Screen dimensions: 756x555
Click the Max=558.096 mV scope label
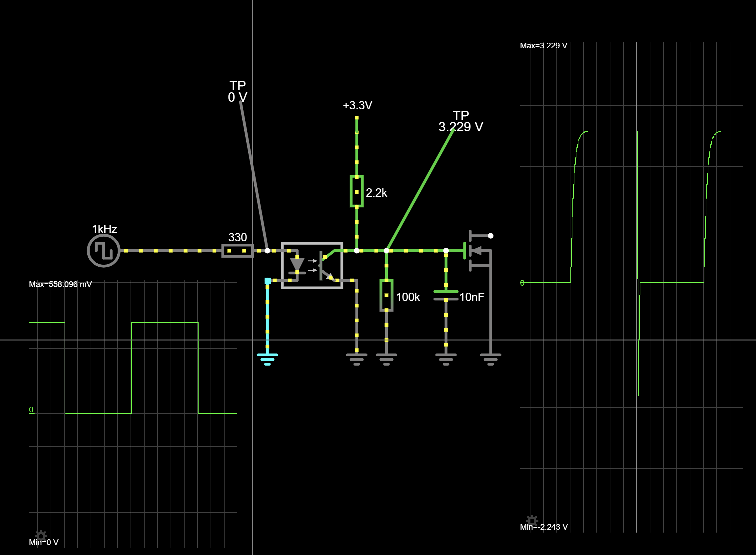[x=60, y=284]
